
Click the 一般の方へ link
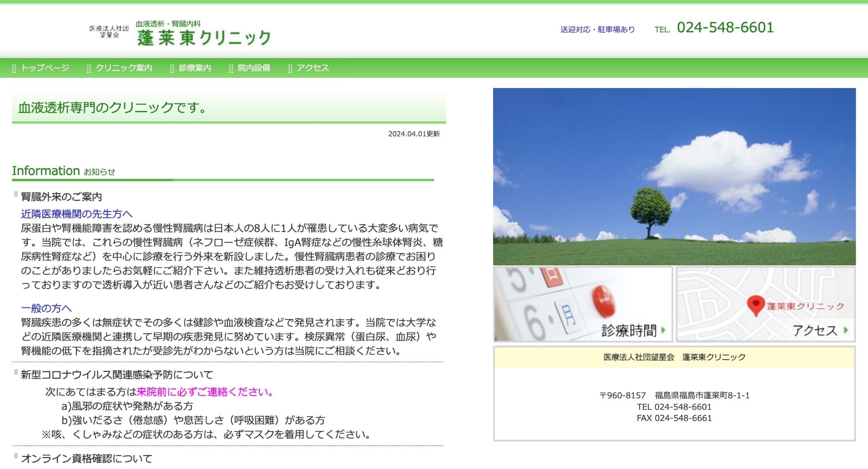click(46, 308)
